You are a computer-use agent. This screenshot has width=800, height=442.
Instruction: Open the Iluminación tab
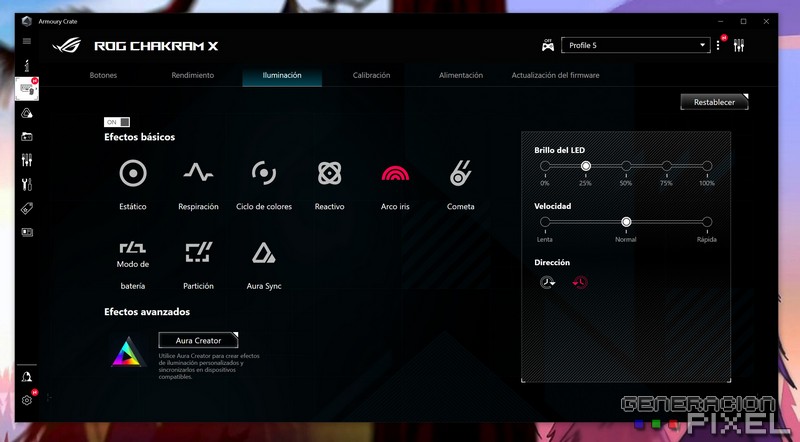[282, 75]
